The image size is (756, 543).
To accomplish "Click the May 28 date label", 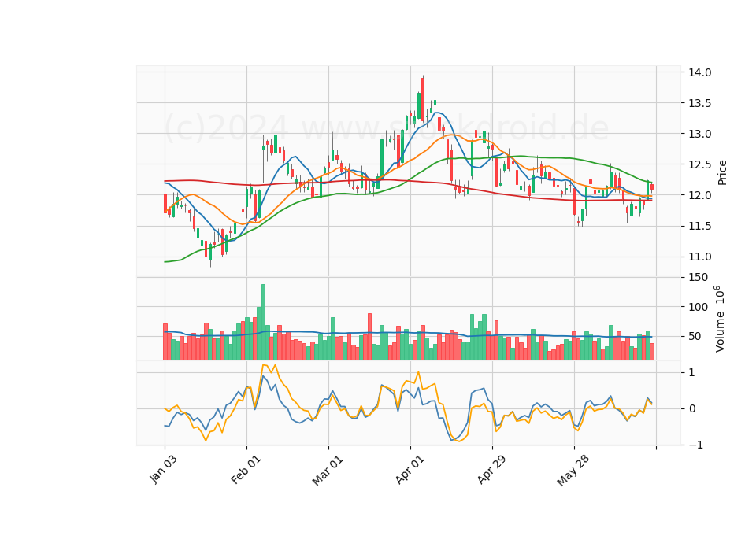I will pyautogui.click(x=573, y=471).
